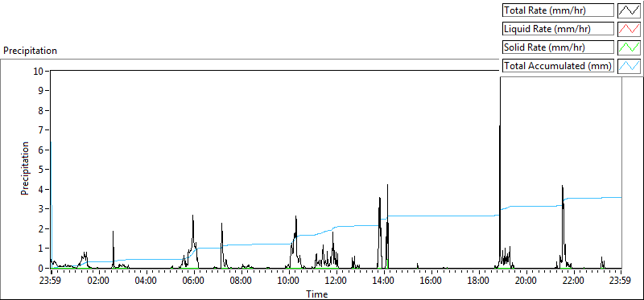Select the Total Accumulated (mm) legend label

coord(558,66)
